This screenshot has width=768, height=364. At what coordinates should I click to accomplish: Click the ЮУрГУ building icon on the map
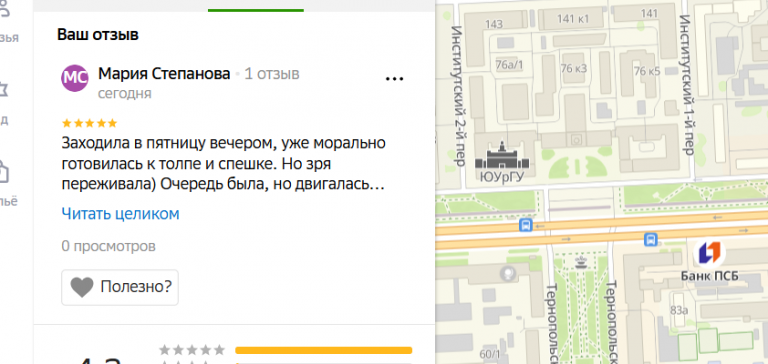[502, 156]
